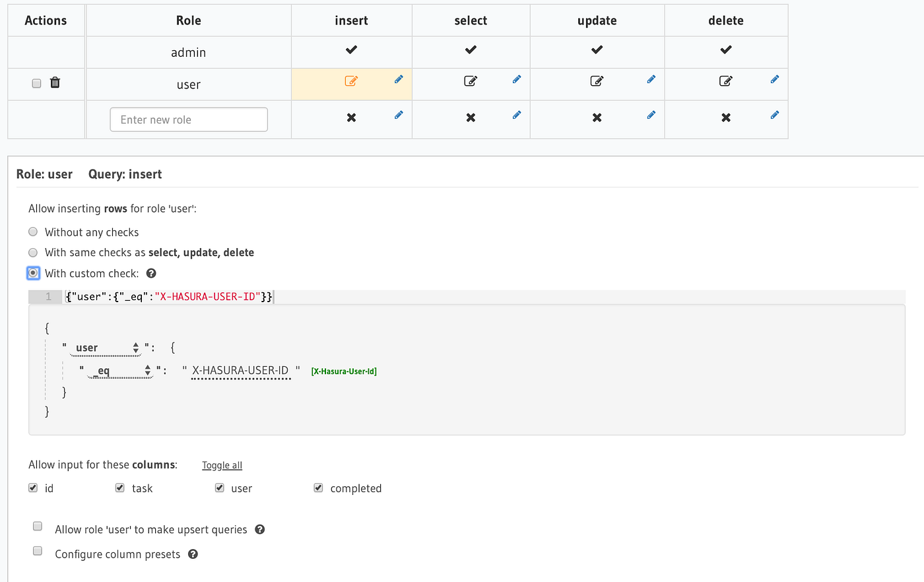924x582 pixels.
Task: Click the 'Enter new role' input field
Action: pyautogui.click(x=188, y=119)
